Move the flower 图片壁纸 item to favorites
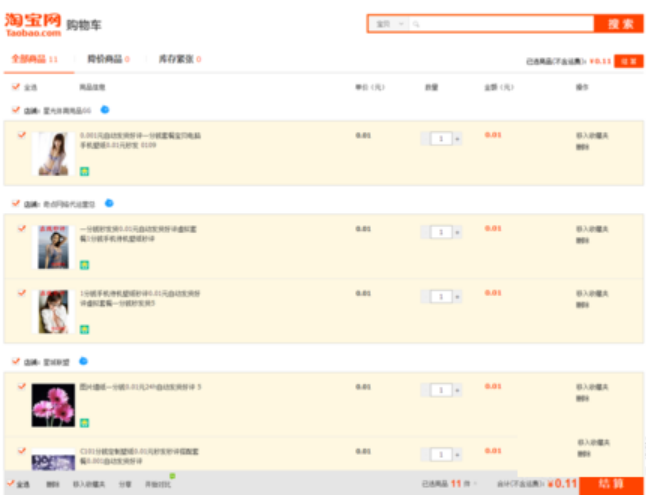 [592, 387]
